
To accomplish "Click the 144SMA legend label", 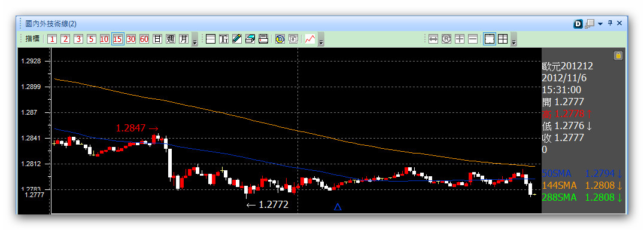I will point(560,185).
